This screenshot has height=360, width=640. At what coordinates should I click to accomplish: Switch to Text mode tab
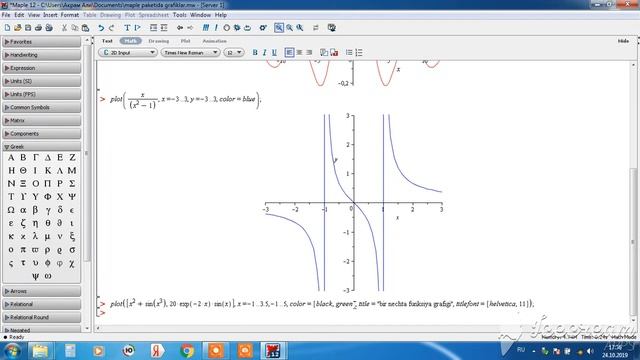pyautogui.click(x=107, y=41)
